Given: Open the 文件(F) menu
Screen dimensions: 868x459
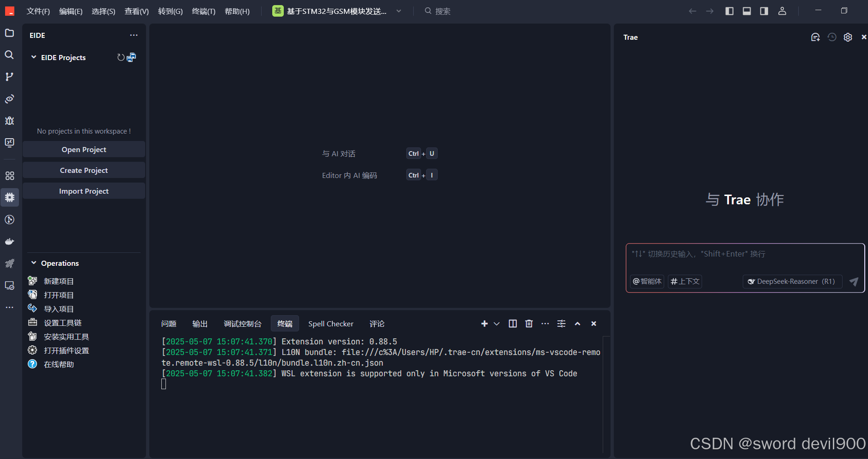Looking at the screenshot, I should tap(38, 11).
